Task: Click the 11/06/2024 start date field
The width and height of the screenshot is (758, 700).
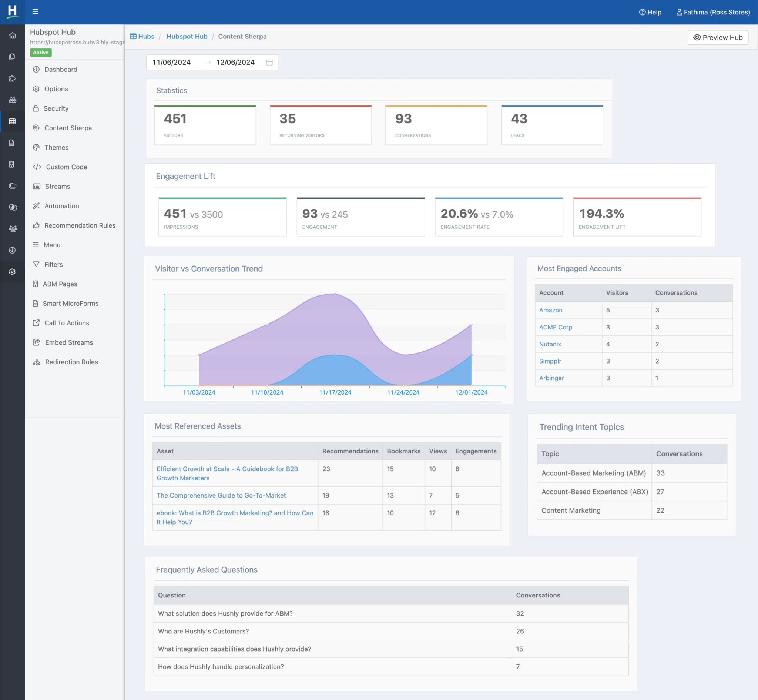Action: tap(172, 62)
